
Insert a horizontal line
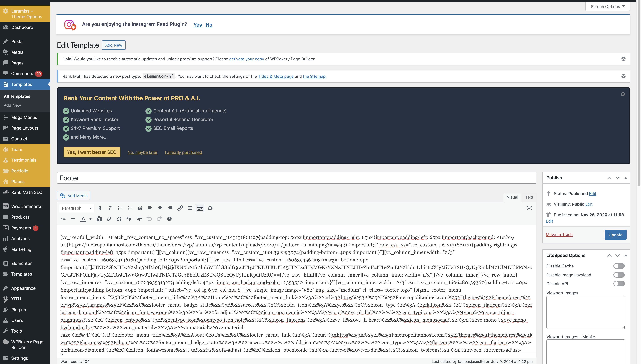click(73, 219)
